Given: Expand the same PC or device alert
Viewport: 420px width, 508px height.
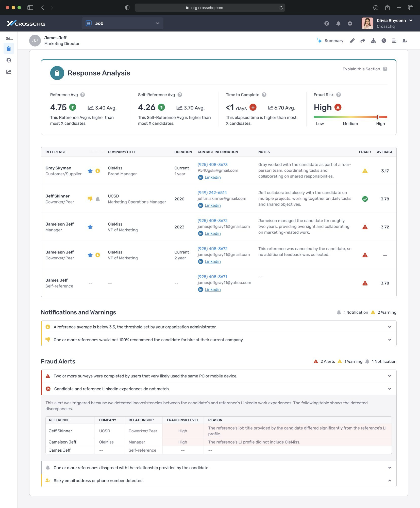Looking at the screenshot, I should click(x=390, y=376).
